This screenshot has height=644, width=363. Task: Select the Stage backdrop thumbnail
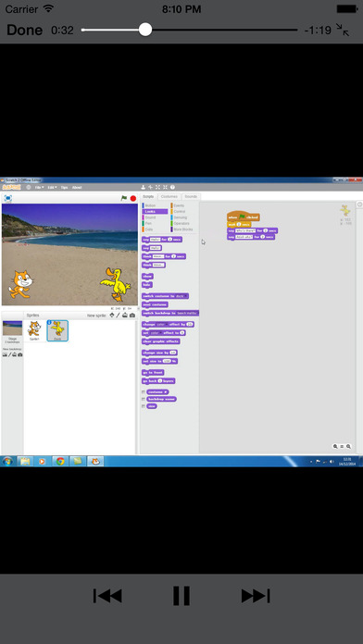[x=12, y=328]
